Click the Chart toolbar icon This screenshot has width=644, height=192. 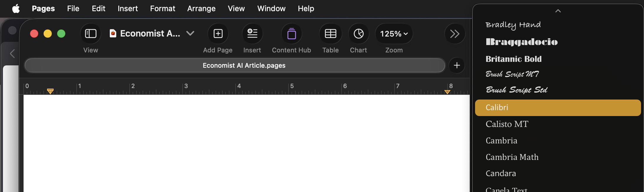(358, 34)
